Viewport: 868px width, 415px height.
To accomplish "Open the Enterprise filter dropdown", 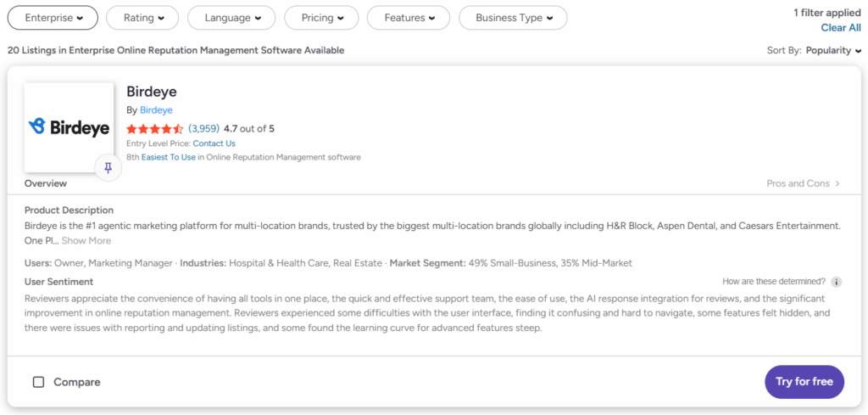I will click(x=53, y=18).
